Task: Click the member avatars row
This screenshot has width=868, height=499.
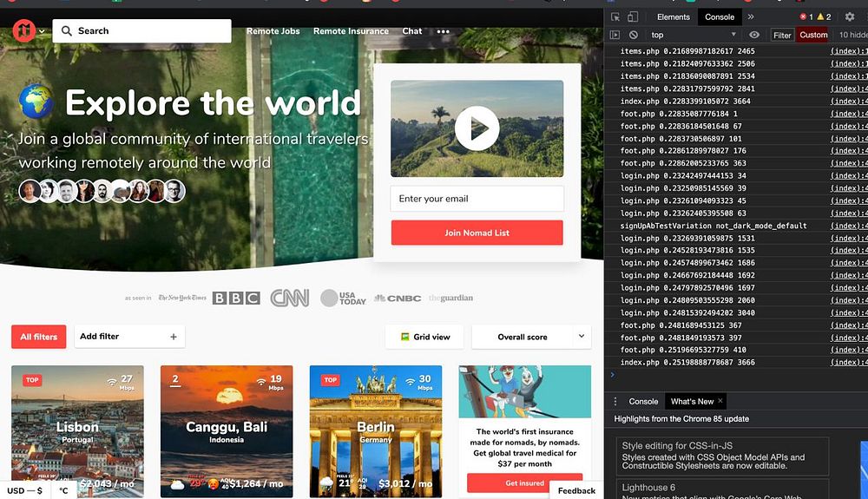Action: (102, 191)
